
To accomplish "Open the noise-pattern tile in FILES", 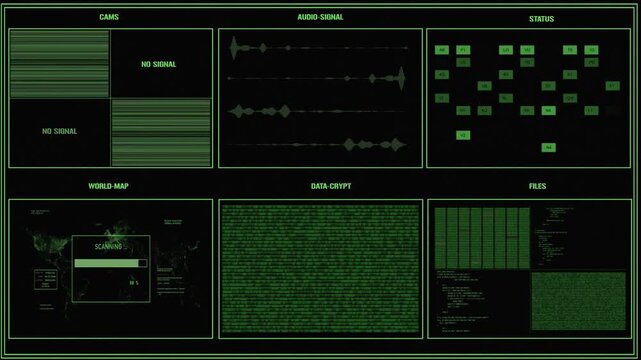I will point(578,301).
